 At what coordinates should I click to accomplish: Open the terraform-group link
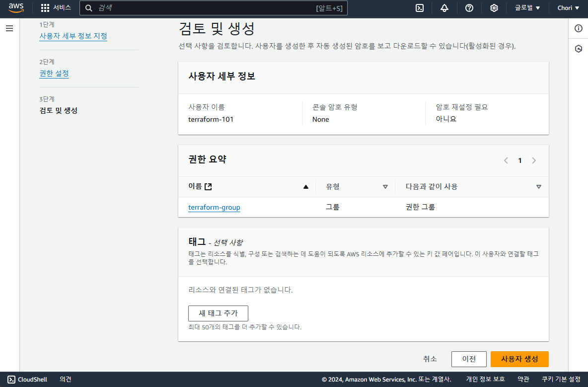tap(214, 207)
